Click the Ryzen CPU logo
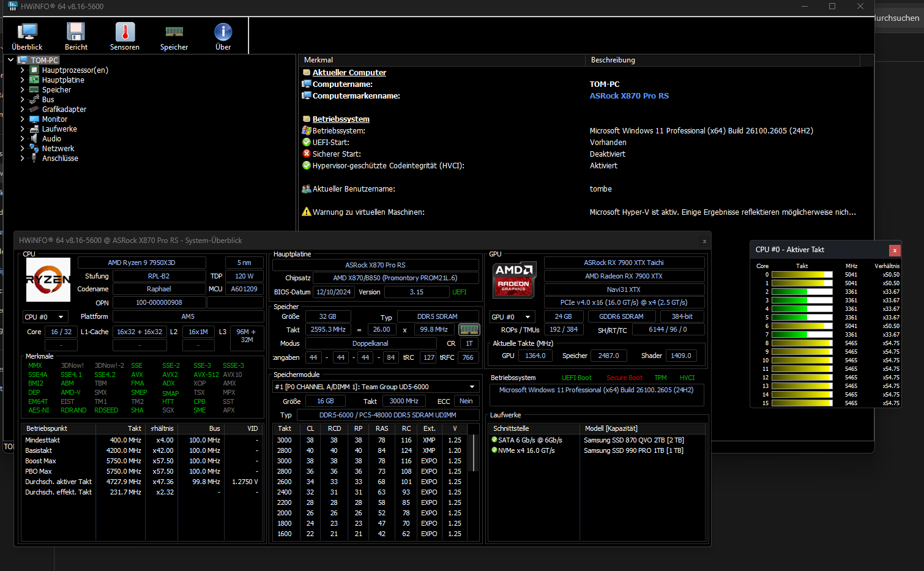Screen dimensions: 924x571 pyautogui.click(x=48, y=279)
